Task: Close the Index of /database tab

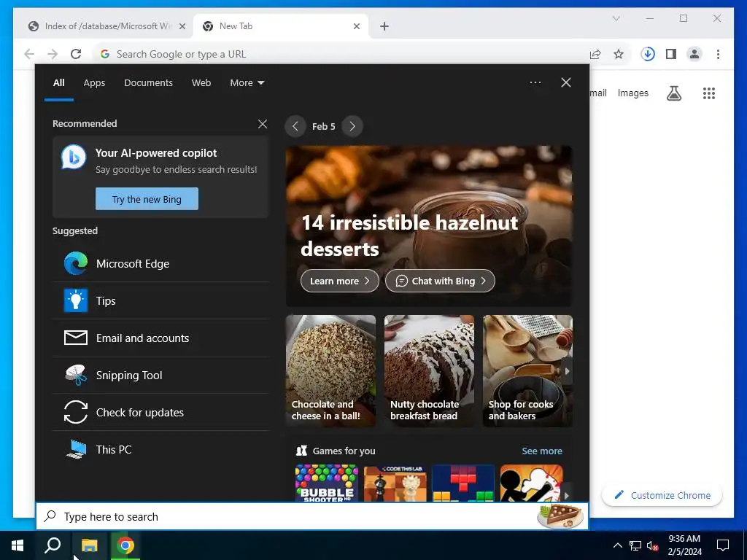Action: coord(182,26)
